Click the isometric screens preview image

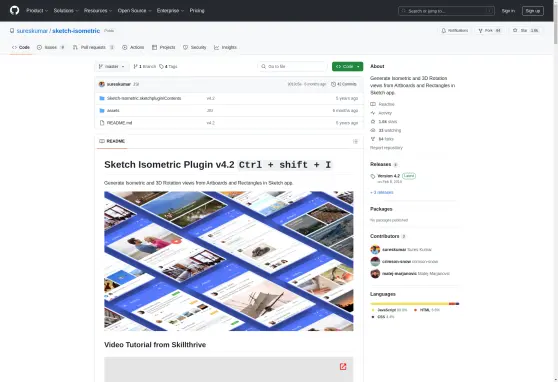tap(229, 261)
